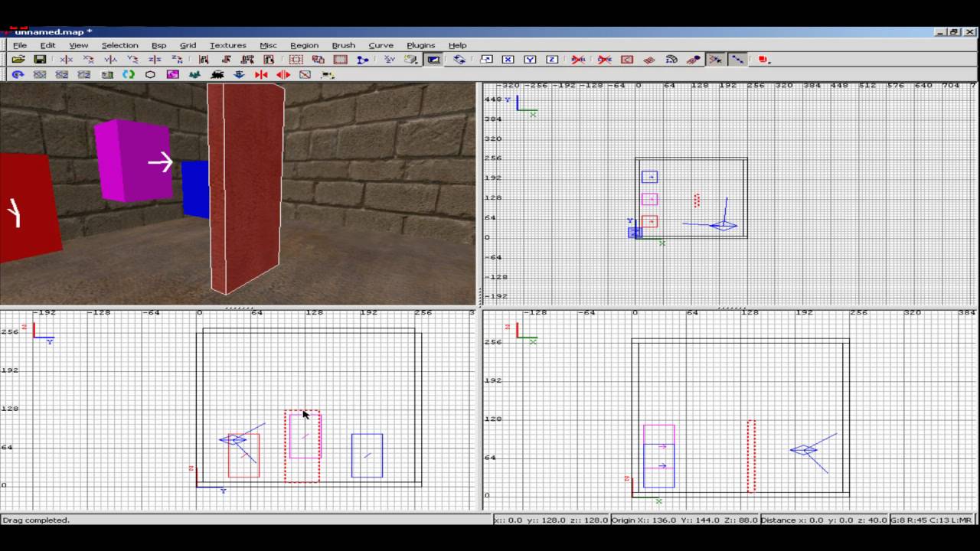Click the Save floppy disk icon
Screen dimensions: 980x551
[40, 60]
